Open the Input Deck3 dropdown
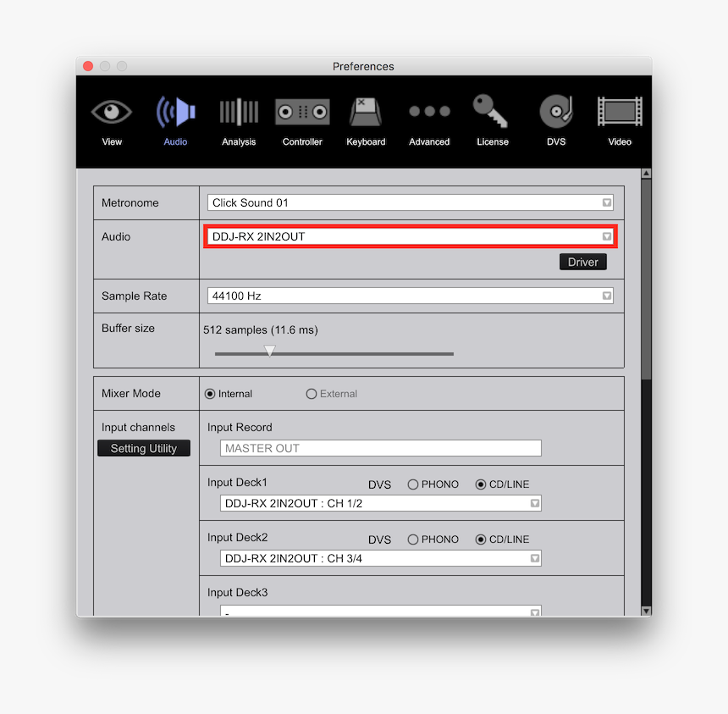 (x=380, y=612)
